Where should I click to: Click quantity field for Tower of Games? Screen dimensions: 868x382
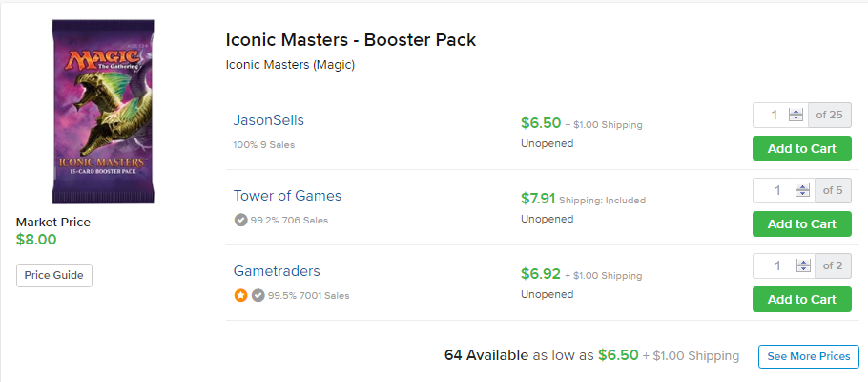click(x=777, y=190)
